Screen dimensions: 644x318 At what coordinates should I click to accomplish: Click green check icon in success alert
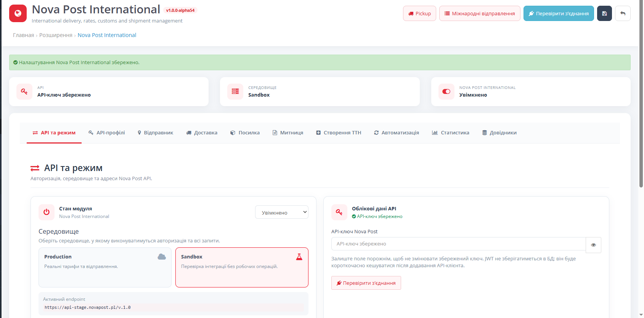point(16,63)
